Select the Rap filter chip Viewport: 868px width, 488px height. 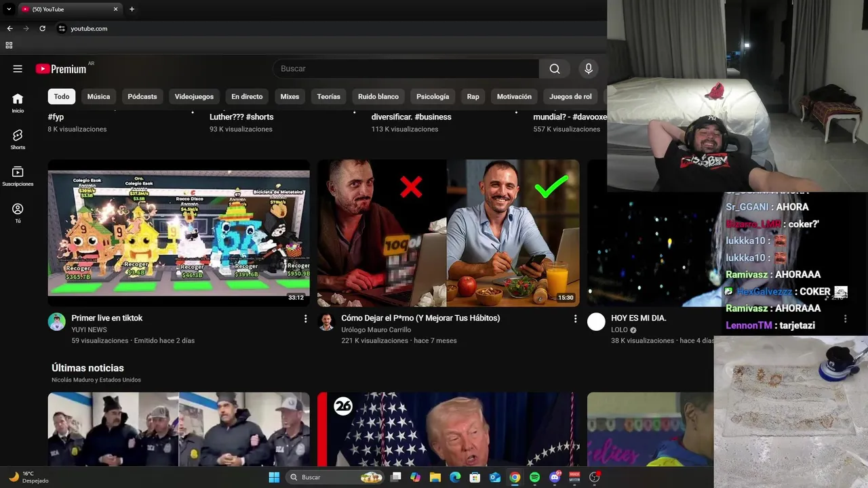pyautogui.click(x=473, y=96)
